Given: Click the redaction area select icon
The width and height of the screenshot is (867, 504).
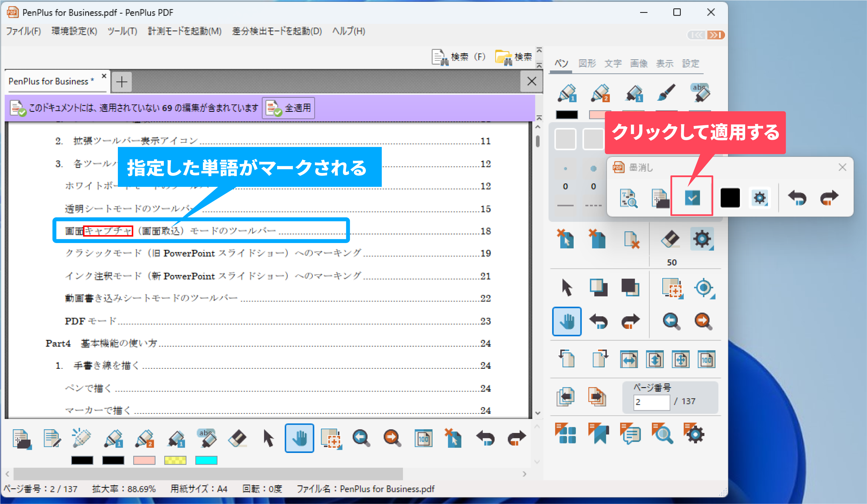Looking at the screenshot, I should pos(660,198).
